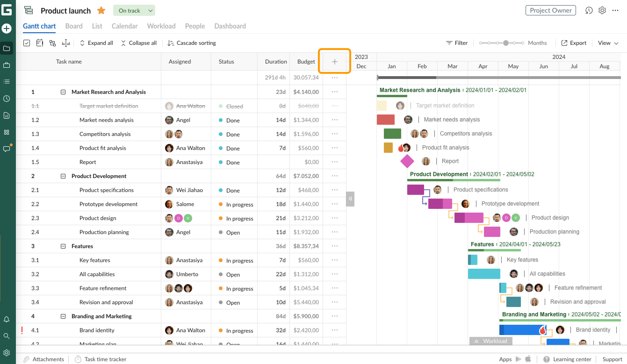Viewport: 627px width, 364px height.
Task: Open notifications bell in the sidebar
Action: click(x=7, y=319)
